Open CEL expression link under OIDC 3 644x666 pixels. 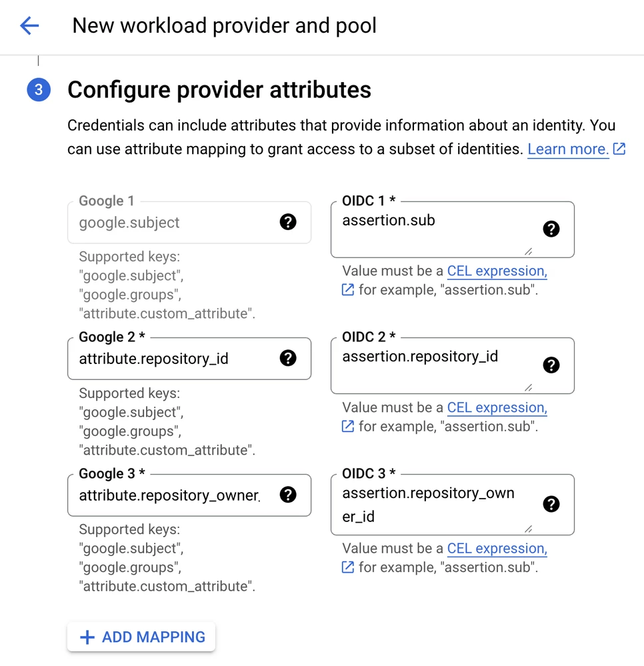(x=497, y=549)
